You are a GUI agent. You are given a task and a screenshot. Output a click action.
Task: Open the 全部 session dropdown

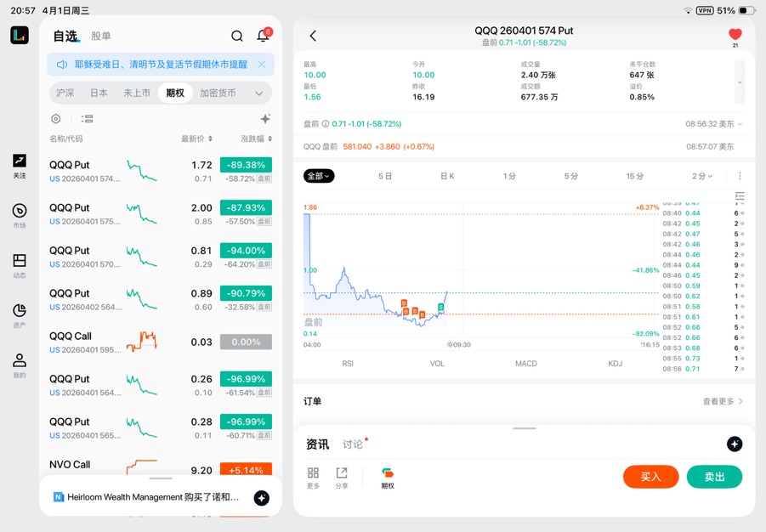pyautogui.click(x=319, y=176)
